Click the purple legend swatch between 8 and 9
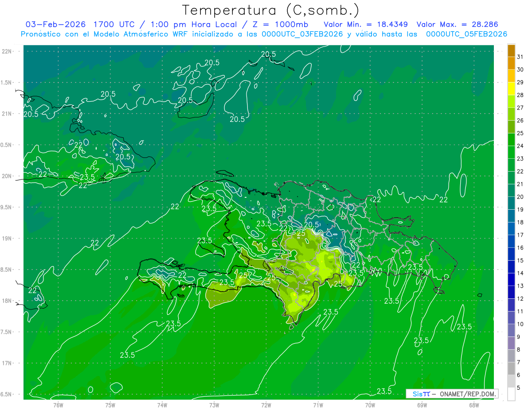The image size is (532, 411). tap(511, 343)
